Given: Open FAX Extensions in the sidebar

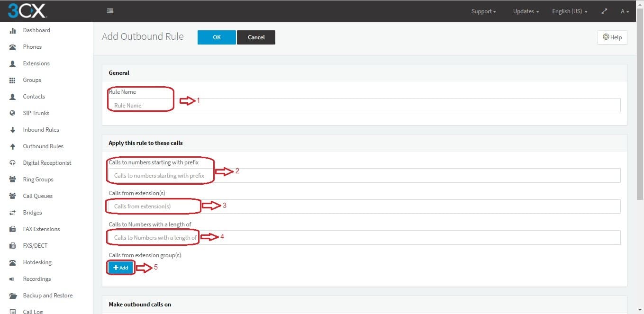Looking at the screenshot, I should pyautogui.click(x=42, y=229).
